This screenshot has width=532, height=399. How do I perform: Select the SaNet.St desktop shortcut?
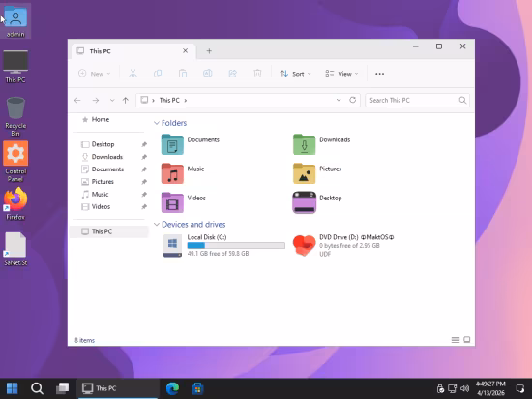click(x=15, y=249)
